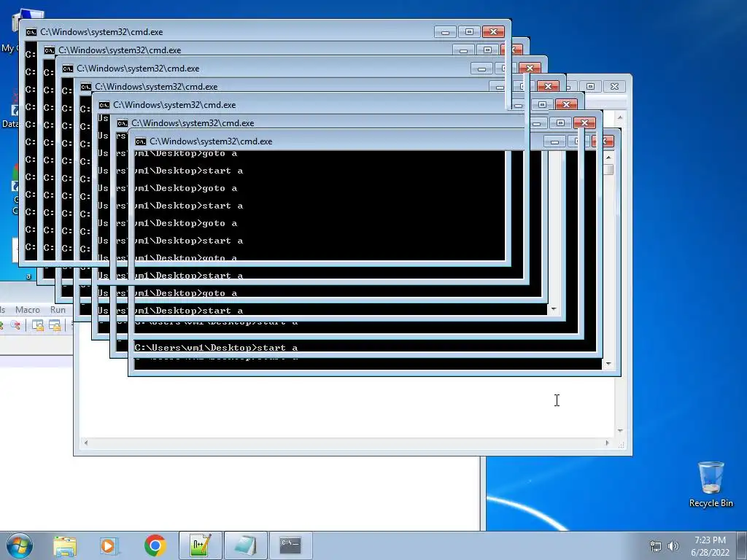Click the frontmost cmd window title text
The width and height of the screenshot is (747, 560).
[101, 32]
